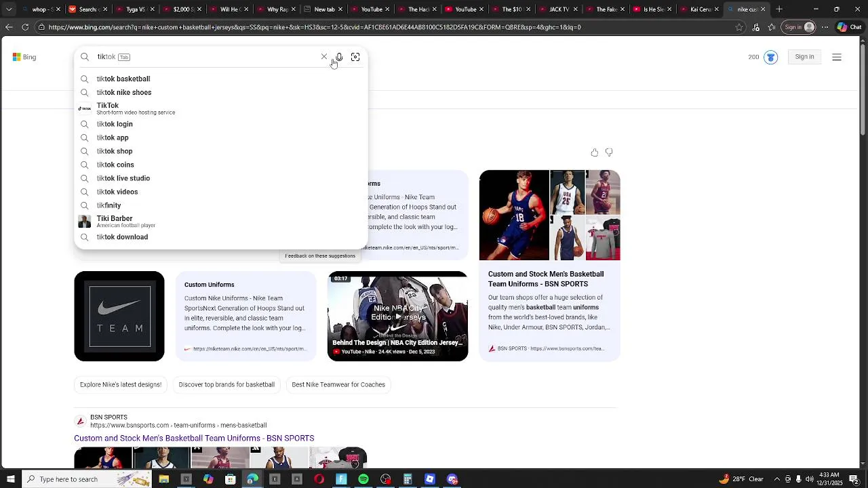Open visual search camera icon

point(355,57)
